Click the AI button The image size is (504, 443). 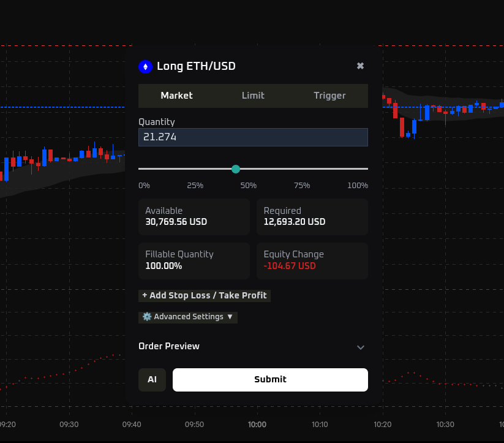tap(152, 379)
